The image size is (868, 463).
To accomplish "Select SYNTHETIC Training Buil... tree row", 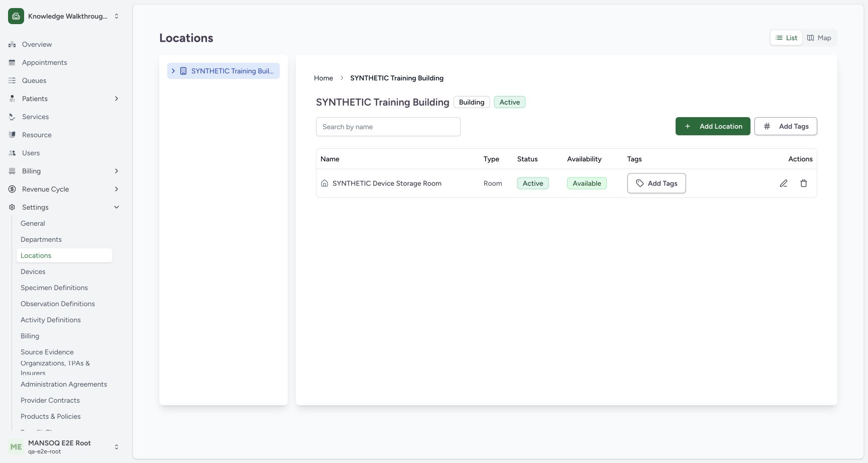I will click(x=224, y=71).
